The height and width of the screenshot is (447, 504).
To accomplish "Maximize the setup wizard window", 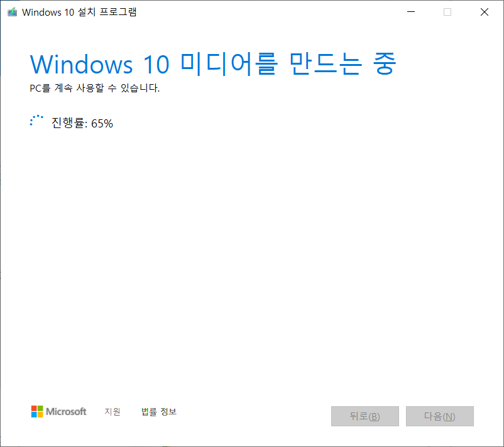I will click(447, 11).
